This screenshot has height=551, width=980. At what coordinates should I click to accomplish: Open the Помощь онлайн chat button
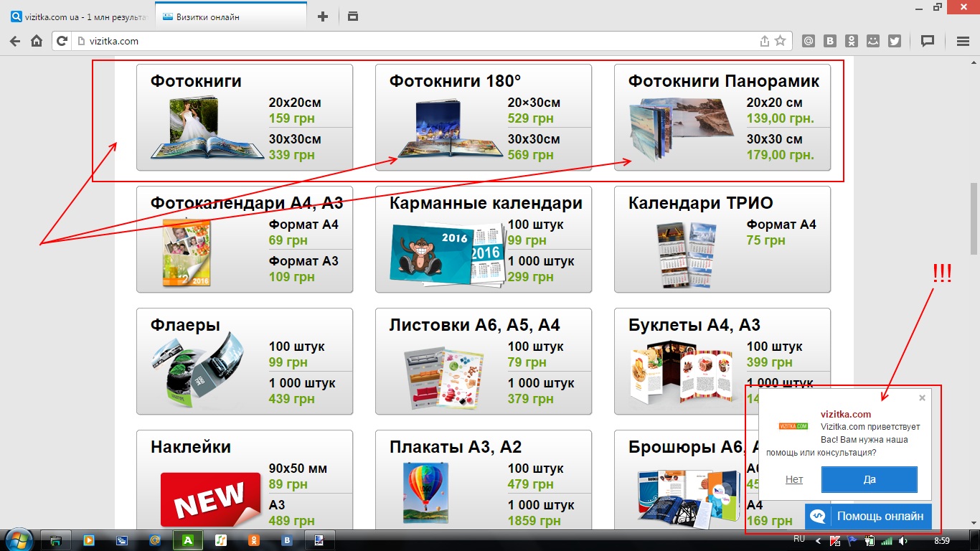pos(868,516)
